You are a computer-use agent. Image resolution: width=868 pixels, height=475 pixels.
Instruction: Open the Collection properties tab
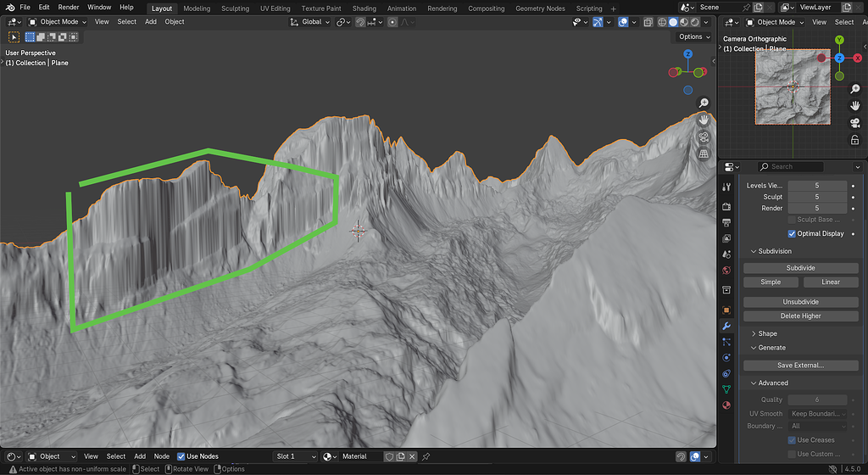point(726,289)
